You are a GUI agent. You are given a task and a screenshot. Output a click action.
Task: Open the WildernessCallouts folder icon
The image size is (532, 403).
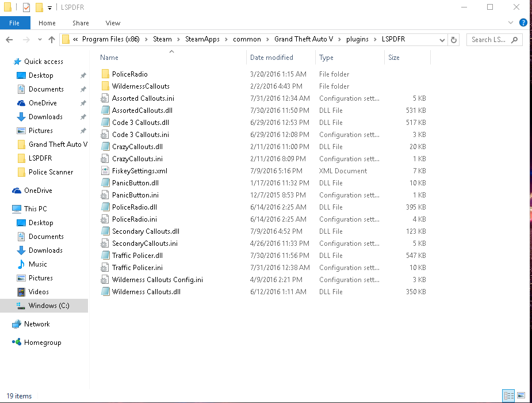point(105,86)
